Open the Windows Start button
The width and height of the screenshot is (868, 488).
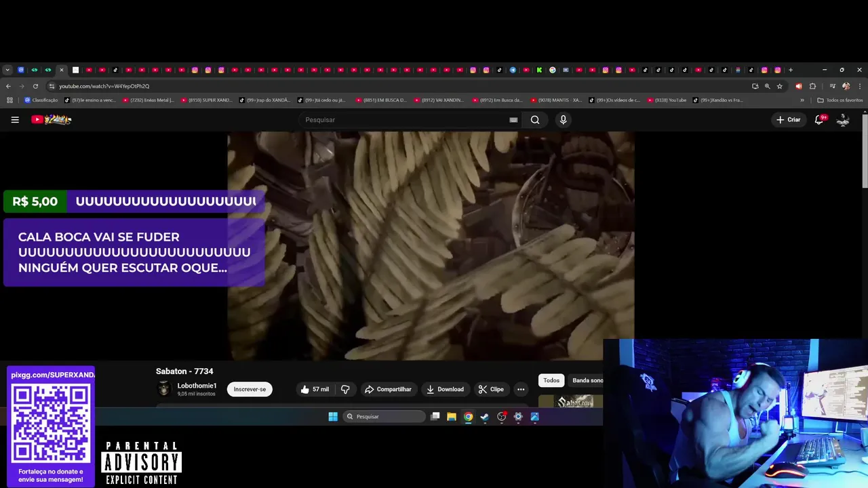[333, 417]
